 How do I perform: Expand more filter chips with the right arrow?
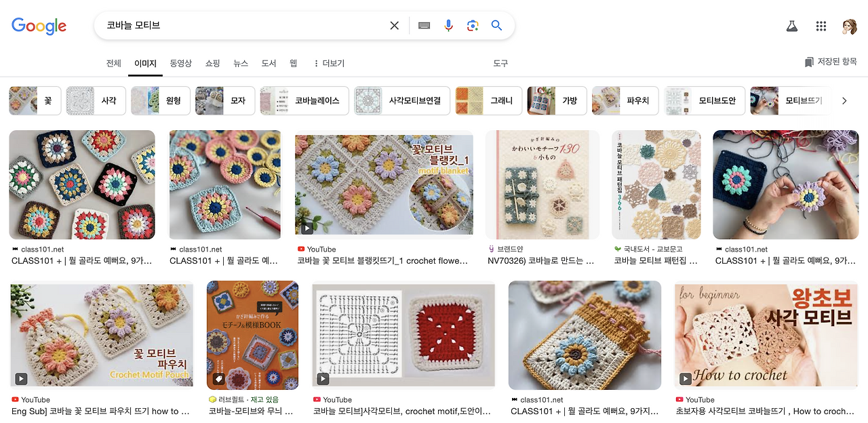844,100
